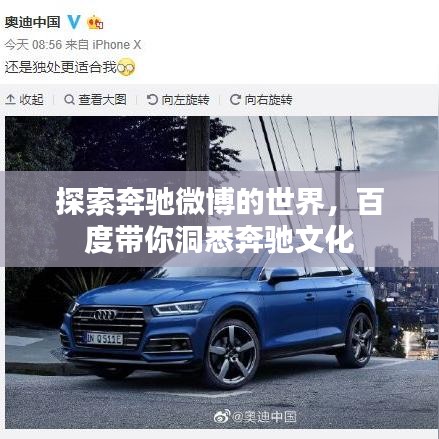Click the crown membership icon
Viewport: 439px width, 439px height.
pos(95,23)
